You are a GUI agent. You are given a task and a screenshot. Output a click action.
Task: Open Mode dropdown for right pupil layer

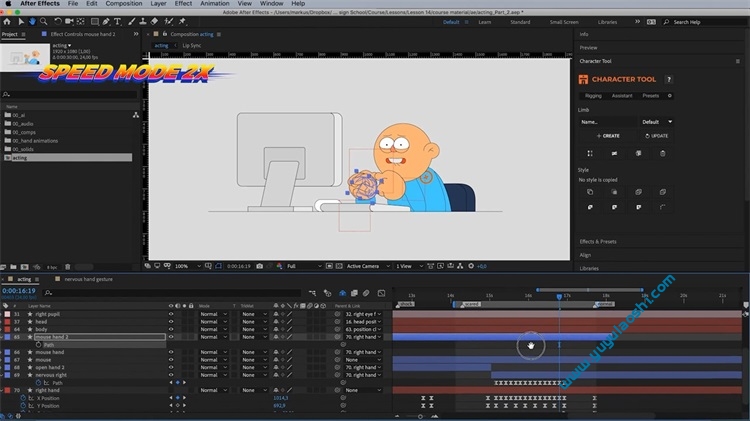tap(213, 314)
